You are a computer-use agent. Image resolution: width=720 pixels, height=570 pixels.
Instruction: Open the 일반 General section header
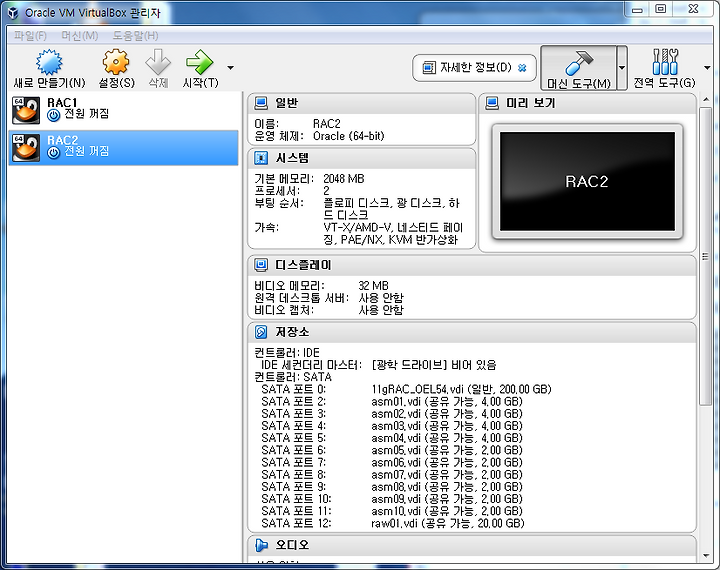pyautogui.click(x=361, y=103)
